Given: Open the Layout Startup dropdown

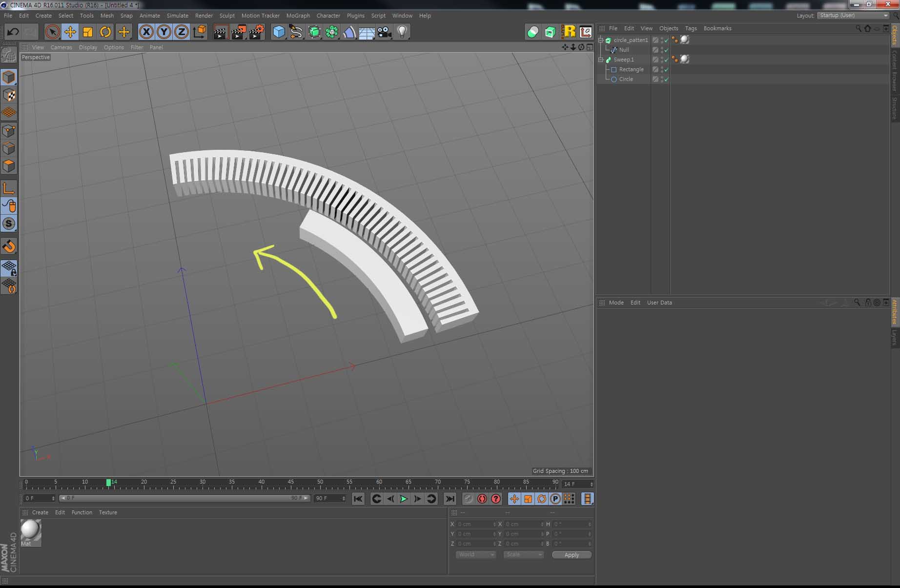Looking at the screenshot, I should 854,16.
